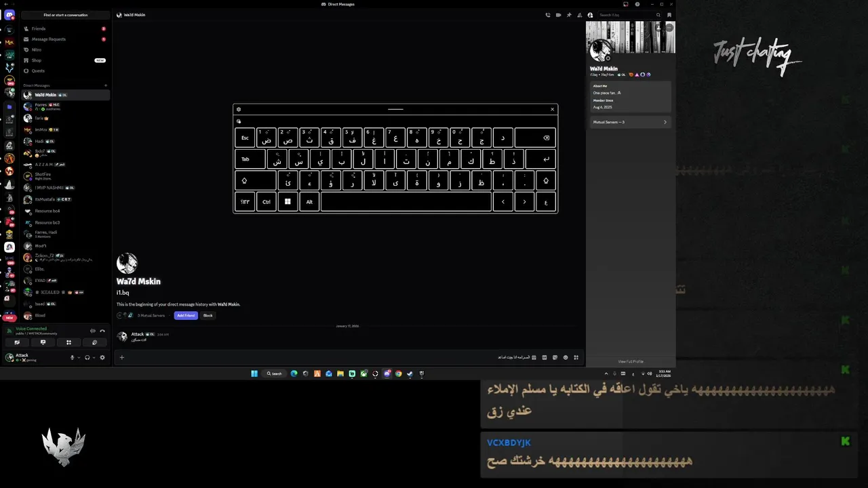
Task: Open Discord home direct messages button
Action: pos(9,15)
